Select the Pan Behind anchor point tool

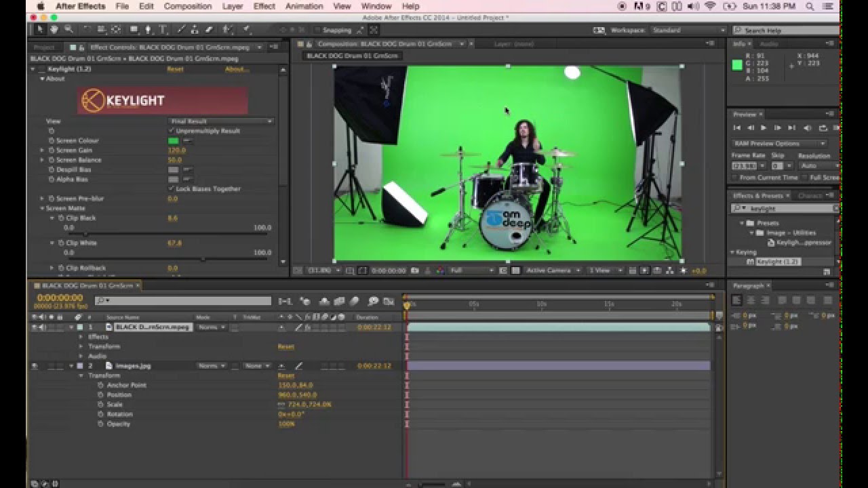[116, 30]
